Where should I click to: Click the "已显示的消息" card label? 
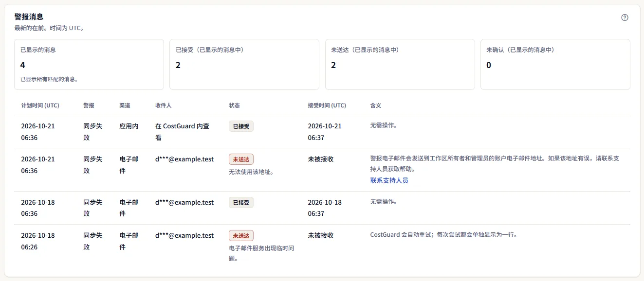[x=38, y=50]
